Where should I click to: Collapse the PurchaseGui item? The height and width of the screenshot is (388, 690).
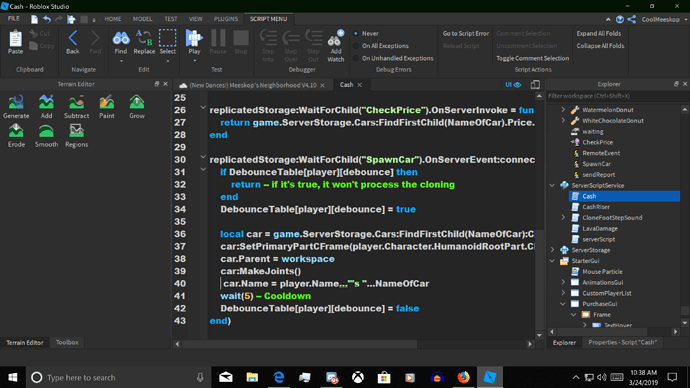[563, 304]
